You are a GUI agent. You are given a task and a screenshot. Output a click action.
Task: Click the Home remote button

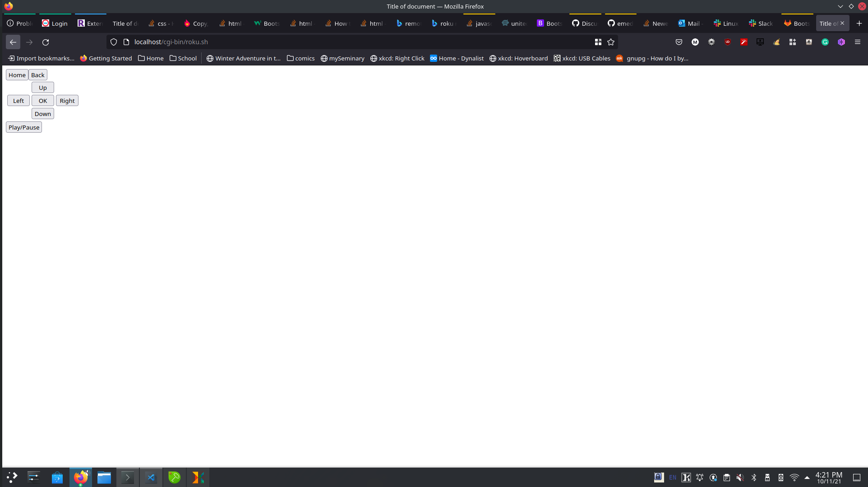click(x=17, y=75)
